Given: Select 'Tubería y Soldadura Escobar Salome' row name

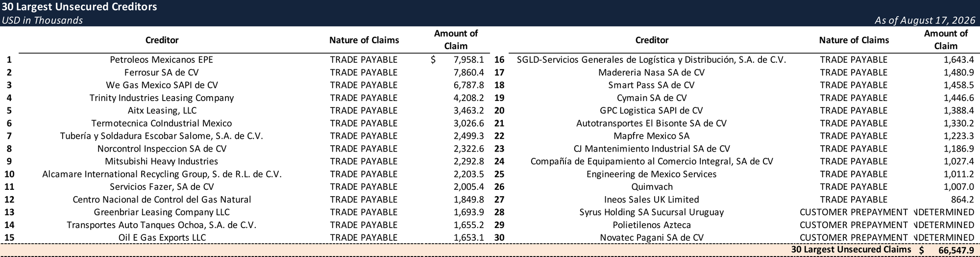Looking at the screenshot, I should pos(162,136).
